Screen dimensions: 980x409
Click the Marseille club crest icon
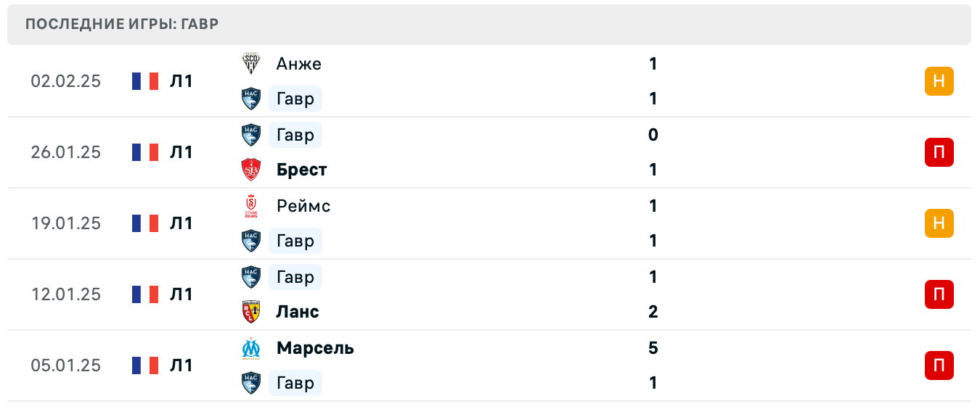(251, 348)
